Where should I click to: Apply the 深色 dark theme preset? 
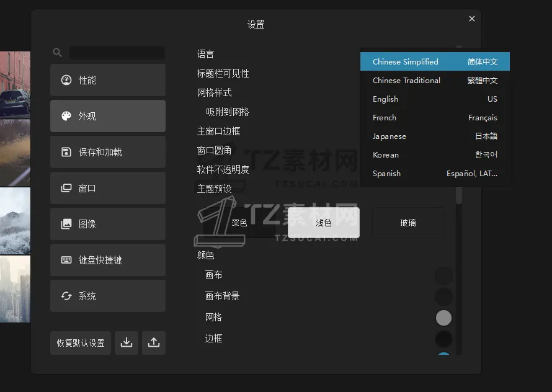239,223
